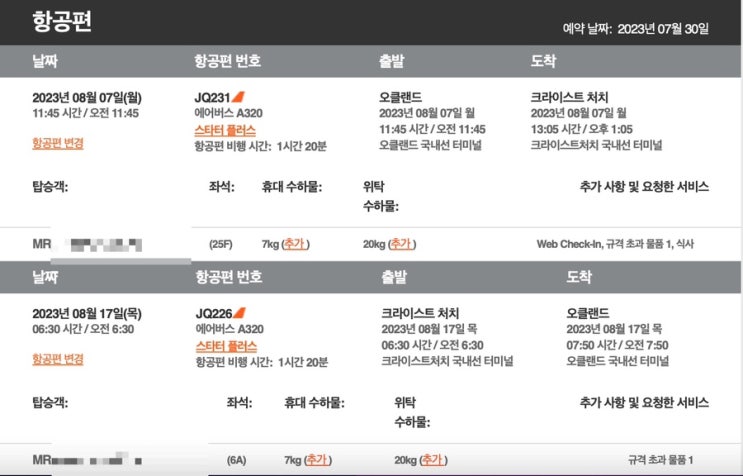This screenshot has width=743, height=476.
Task: Click 항공편 비행 시간: 1시간 20분 under JQ231
Action: 261,146
